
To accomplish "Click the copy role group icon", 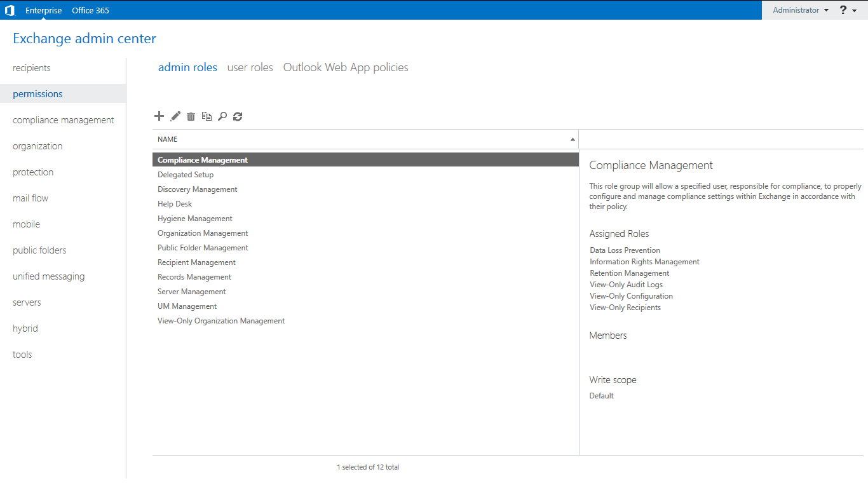I will (207, 116).
